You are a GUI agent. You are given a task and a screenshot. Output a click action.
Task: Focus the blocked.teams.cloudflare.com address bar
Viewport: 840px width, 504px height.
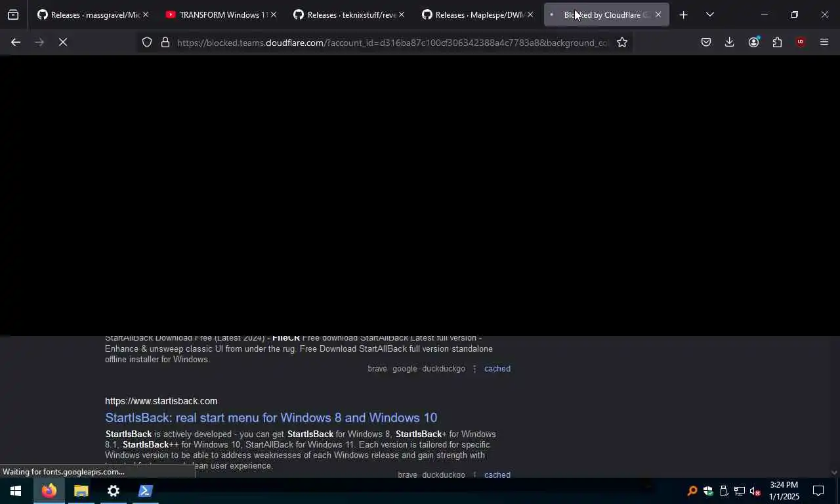pos(392,43)
